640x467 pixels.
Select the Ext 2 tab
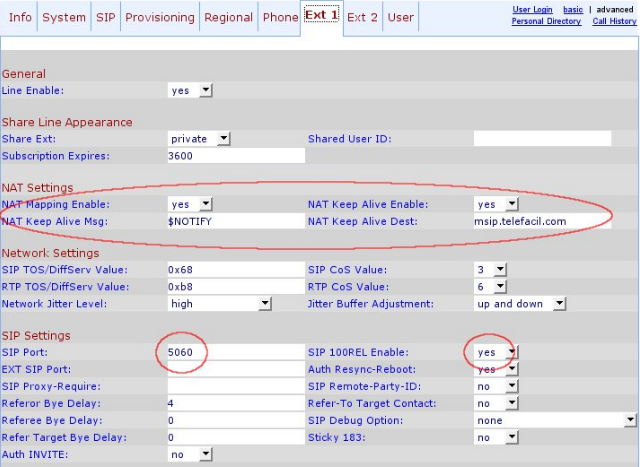click(362, 17)
